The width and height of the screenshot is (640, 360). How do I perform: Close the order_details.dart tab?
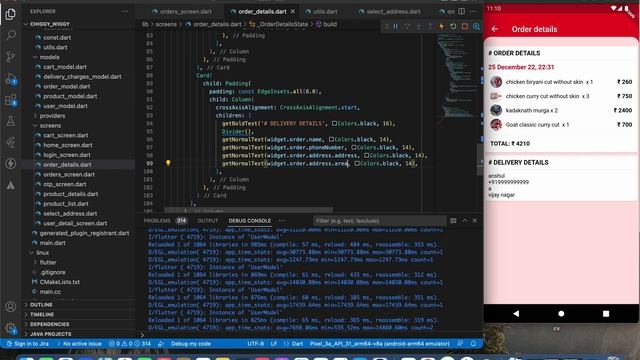[x=293, y=11]
